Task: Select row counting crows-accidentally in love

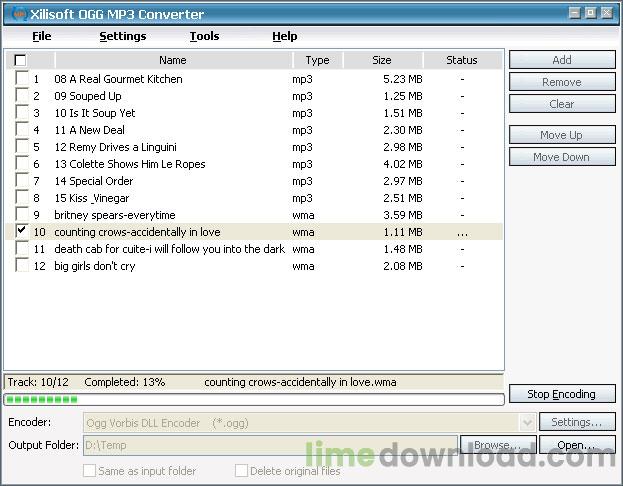Action: click(x=254, y=232)
